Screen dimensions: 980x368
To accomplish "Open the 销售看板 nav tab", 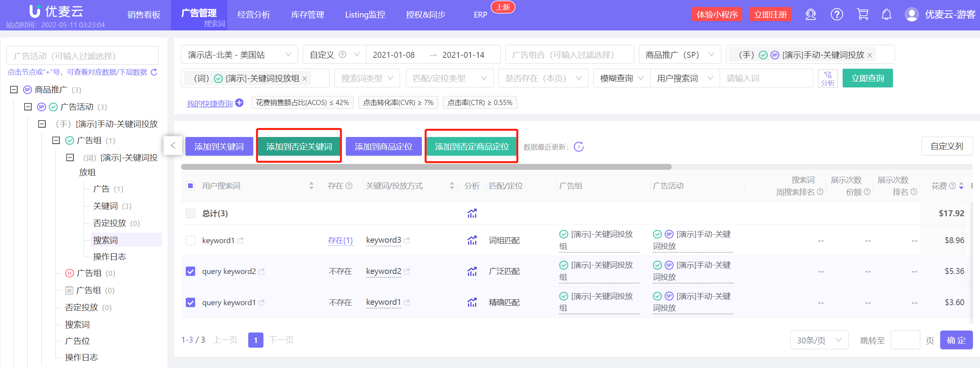I will (144, 15).
